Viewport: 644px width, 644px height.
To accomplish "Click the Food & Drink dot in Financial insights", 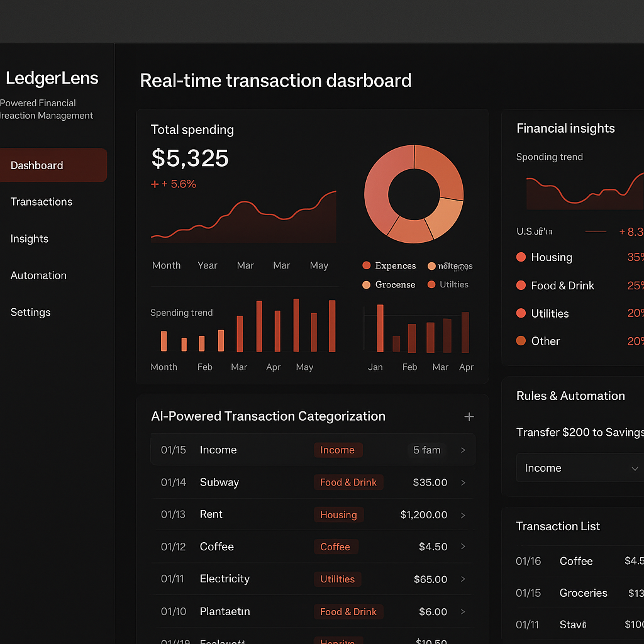I will coord(521,286).
